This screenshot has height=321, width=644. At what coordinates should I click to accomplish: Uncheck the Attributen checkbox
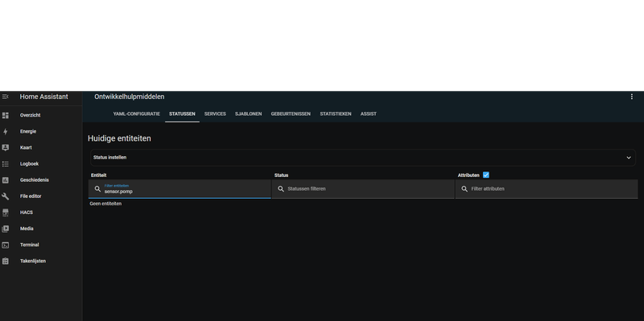pos(486,175)
